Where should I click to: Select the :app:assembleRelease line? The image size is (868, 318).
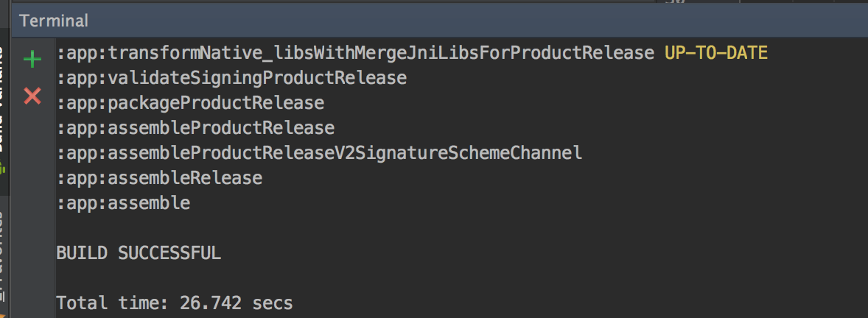(159, 178)
